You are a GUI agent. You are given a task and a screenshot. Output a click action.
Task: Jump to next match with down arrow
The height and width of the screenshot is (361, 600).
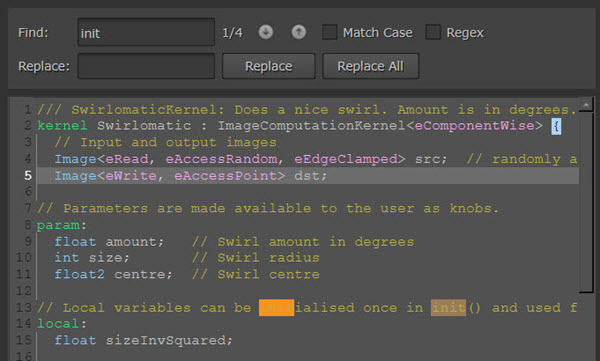point(266,32)
